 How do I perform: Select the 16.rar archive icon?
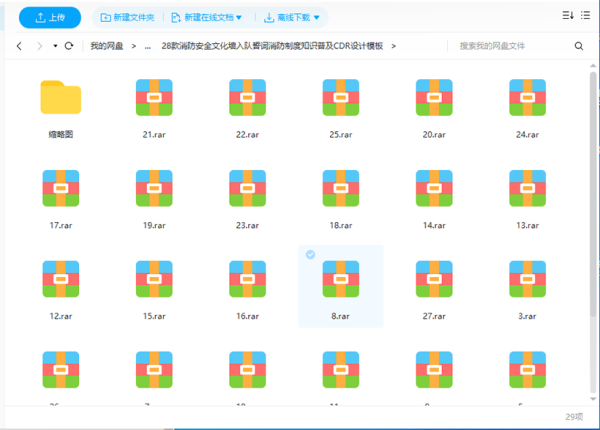pos(248,279)
